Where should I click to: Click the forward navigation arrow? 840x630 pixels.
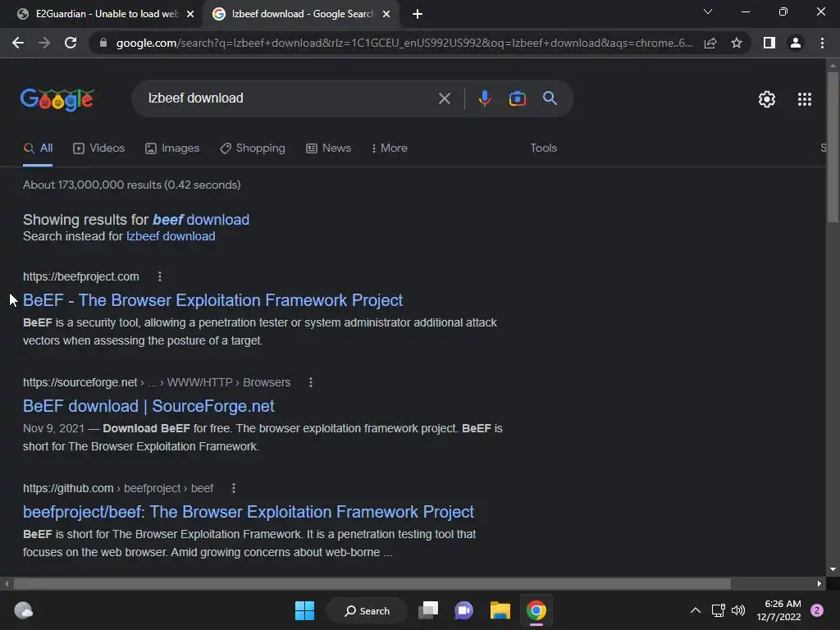[x=44, y=43]
